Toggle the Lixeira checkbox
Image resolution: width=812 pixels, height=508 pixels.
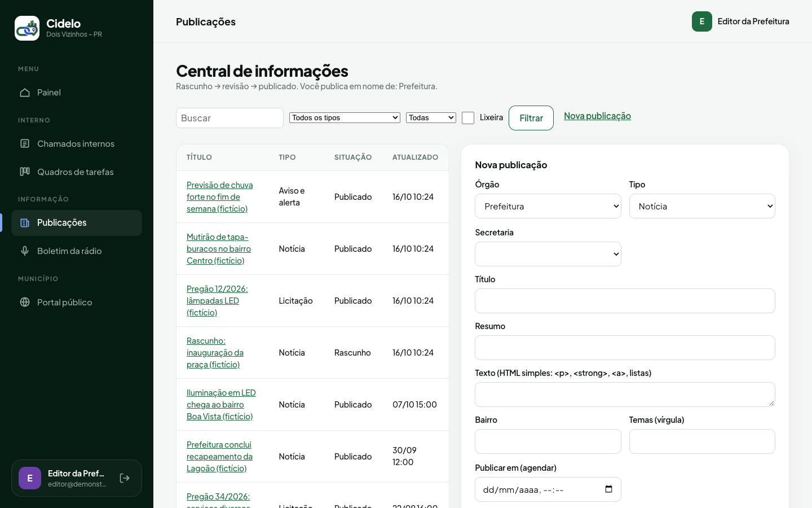468,118
